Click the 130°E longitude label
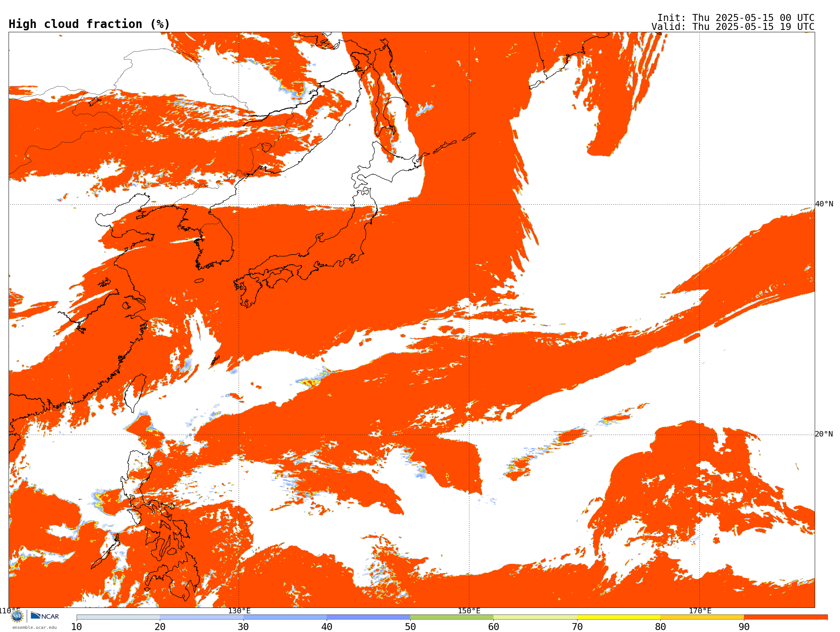 point(239,611)
